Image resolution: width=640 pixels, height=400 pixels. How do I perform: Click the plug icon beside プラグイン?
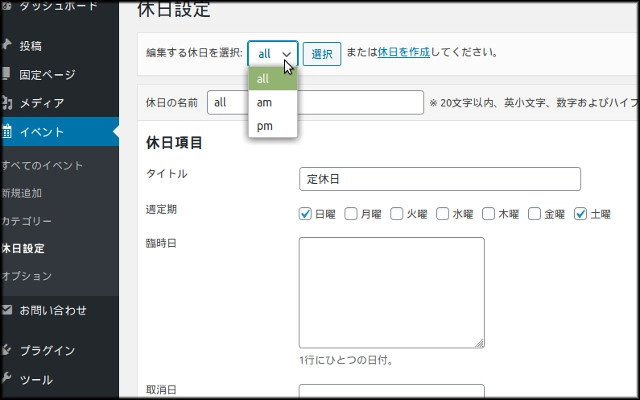click(x=6, y=350)
